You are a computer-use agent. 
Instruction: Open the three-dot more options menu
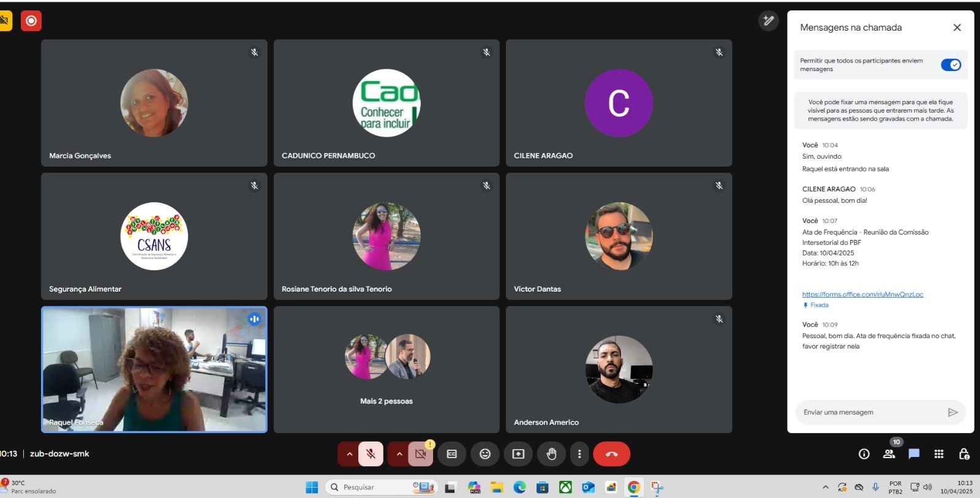point(579,454)
